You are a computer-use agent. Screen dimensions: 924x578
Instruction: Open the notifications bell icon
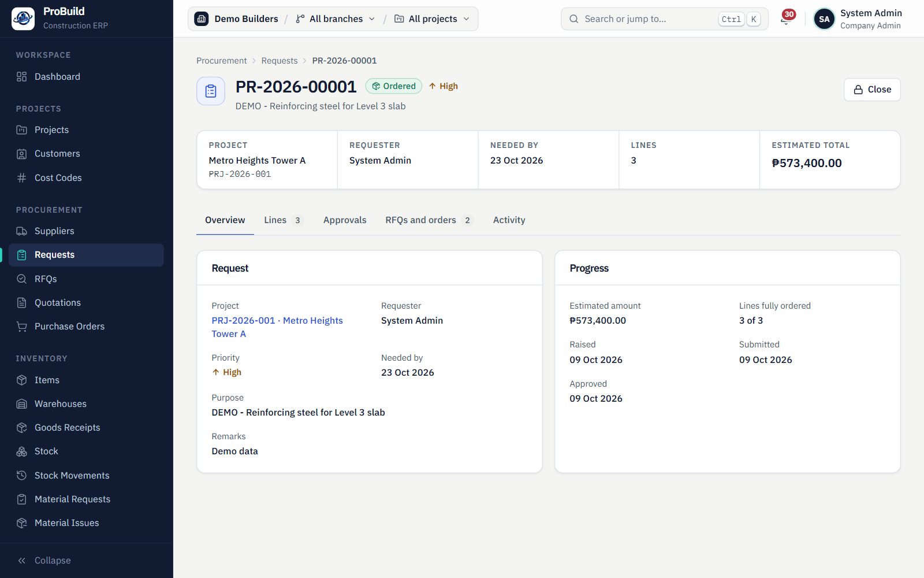pos(785,18)
